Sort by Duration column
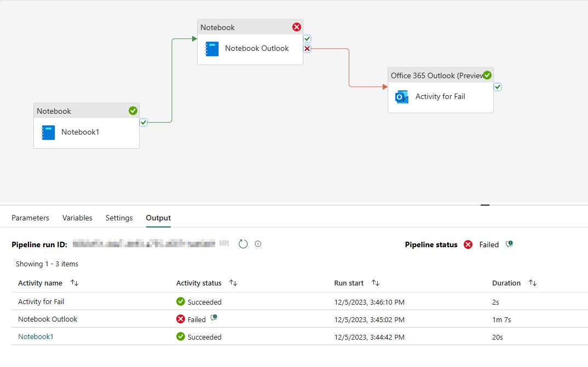The width and height of the screenshot is (588, 367). click(x=533, y=283)
